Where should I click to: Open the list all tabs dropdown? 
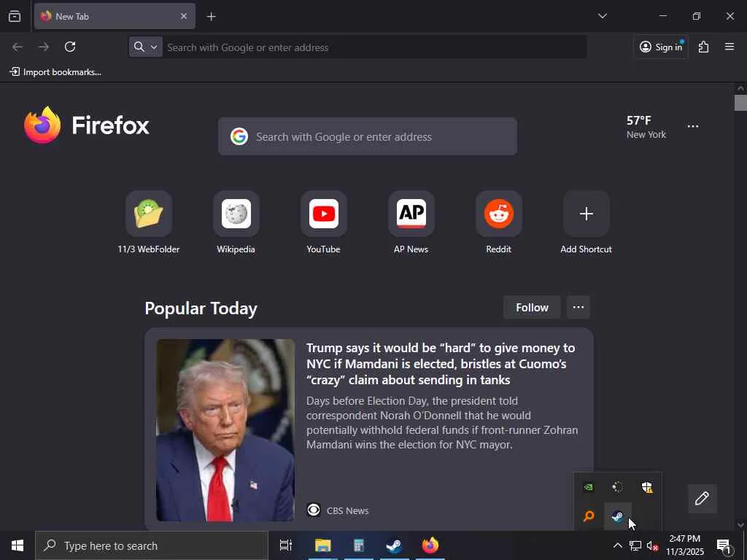pos(602,16)
